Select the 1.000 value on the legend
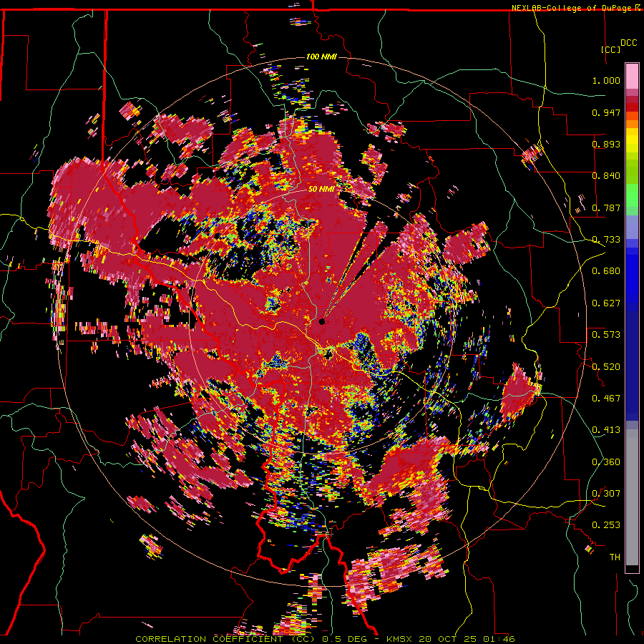 point(606,80)
